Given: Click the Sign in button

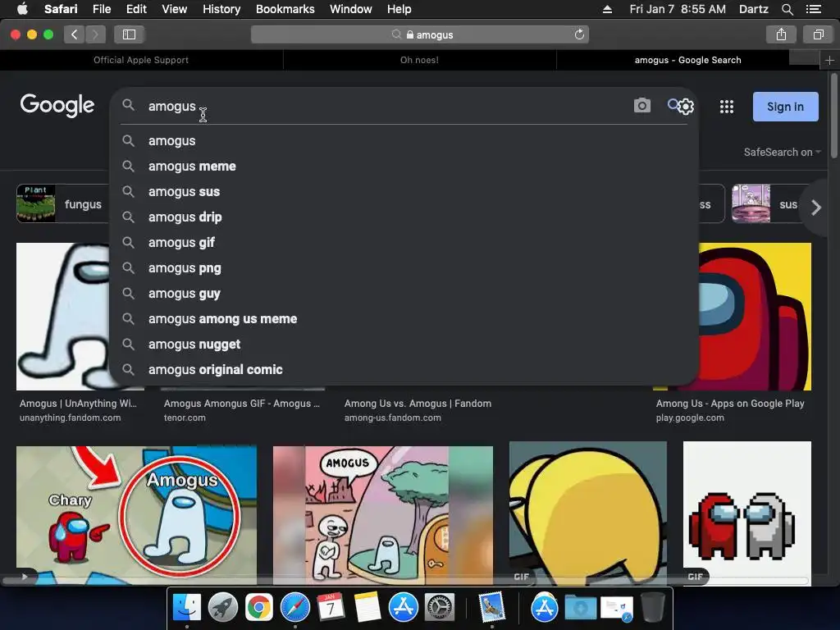Looking at the screenshot, I should coord(785,107).
